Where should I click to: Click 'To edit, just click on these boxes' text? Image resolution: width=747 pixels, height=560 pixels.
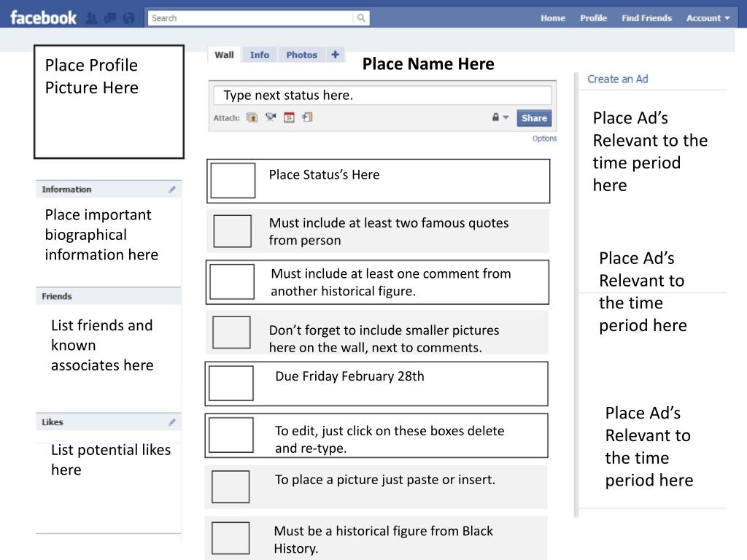click(390, 439)
